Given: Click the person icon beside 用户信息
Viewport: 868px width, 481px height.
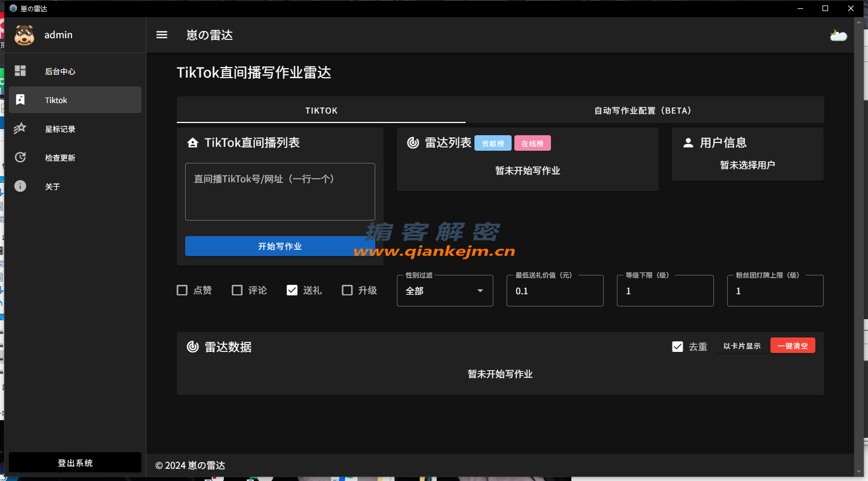Looking at the screenshot, I should pyautogui.click(x=688, y=143).
